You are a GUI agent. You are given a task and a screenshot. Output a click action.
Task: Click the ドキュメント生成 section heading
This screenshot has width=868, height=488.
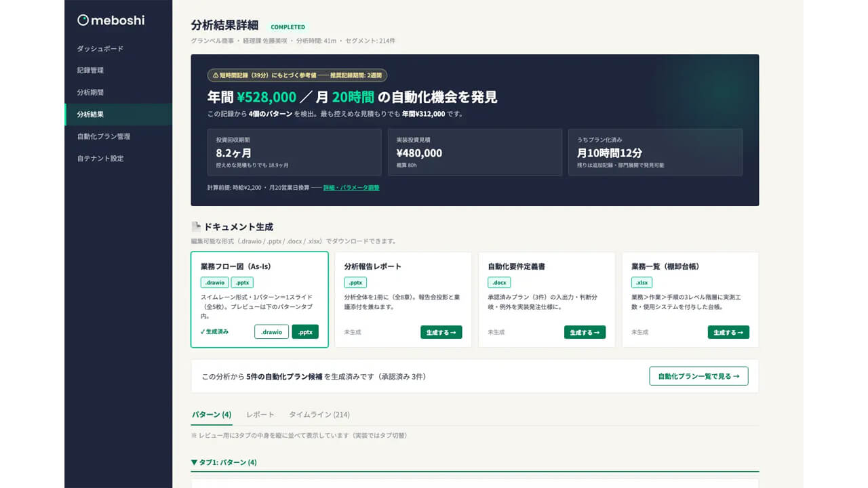238,227
